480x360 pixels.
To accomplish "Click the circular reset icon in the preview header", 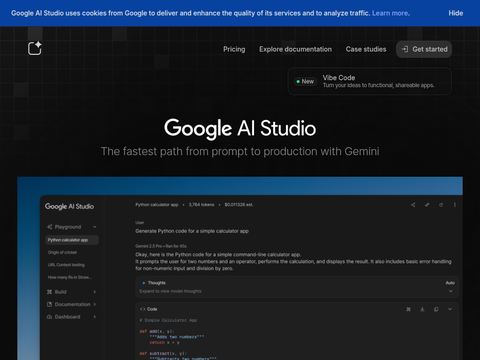I will tap(441, 205).
